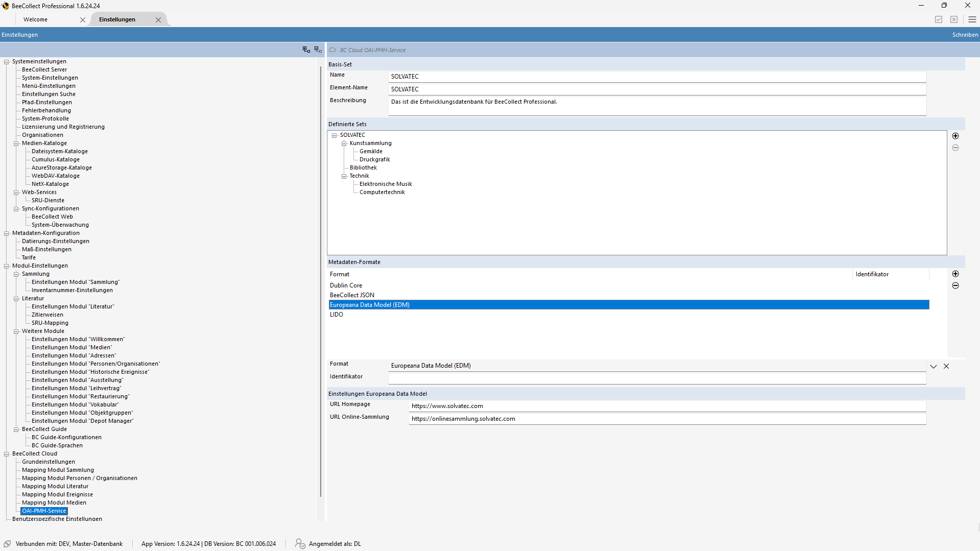Remove the selected metadata format
Screen dimensions: 980x551
tap(955, 285)
